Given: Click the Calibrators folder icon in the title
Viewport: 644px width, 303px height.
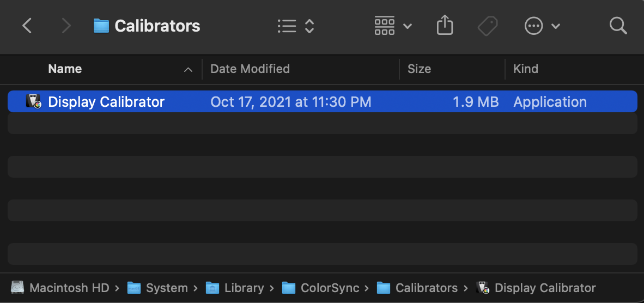Looking at the screenshot, I should [x=101, y=26].
